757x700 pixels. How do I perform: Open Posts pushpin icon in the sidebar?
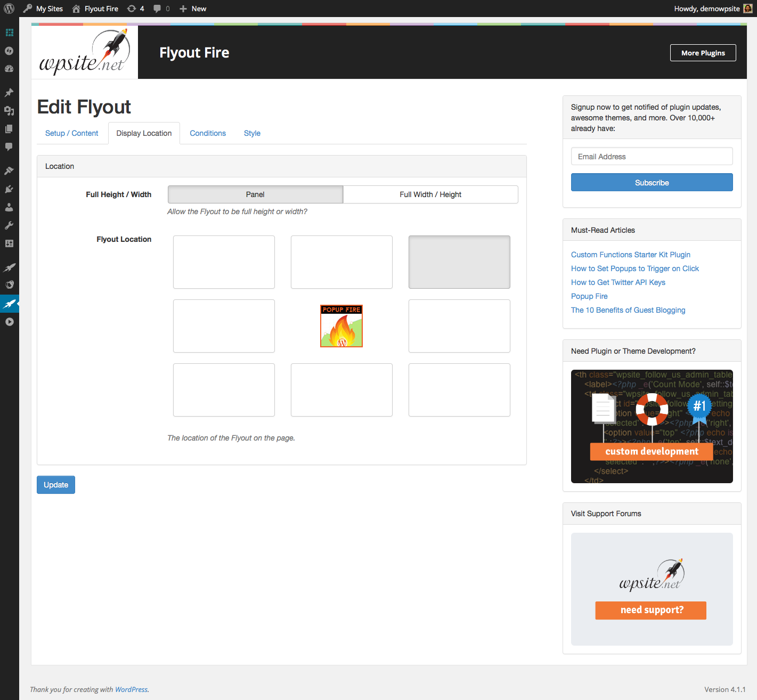pyautogui.click(x=9, y=93)
